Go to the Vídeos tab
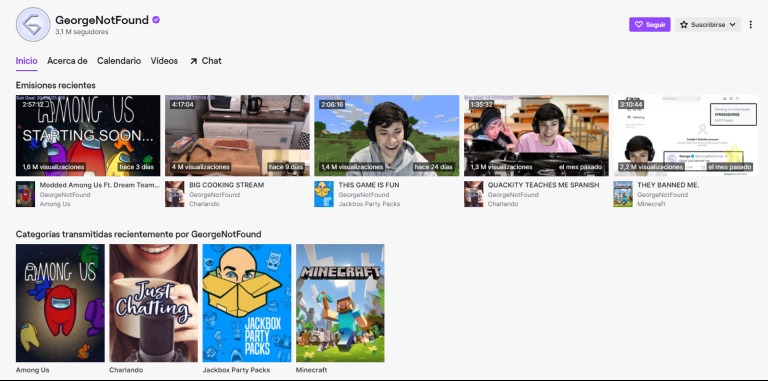768x381 pixels. tap(164, 61)
